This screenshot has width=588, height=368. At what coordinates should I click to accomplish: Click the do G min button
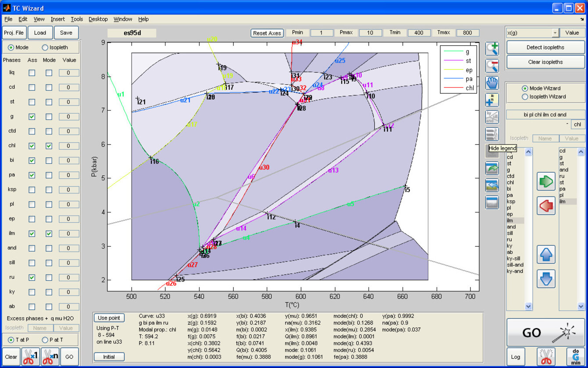[x=575, y=357]
